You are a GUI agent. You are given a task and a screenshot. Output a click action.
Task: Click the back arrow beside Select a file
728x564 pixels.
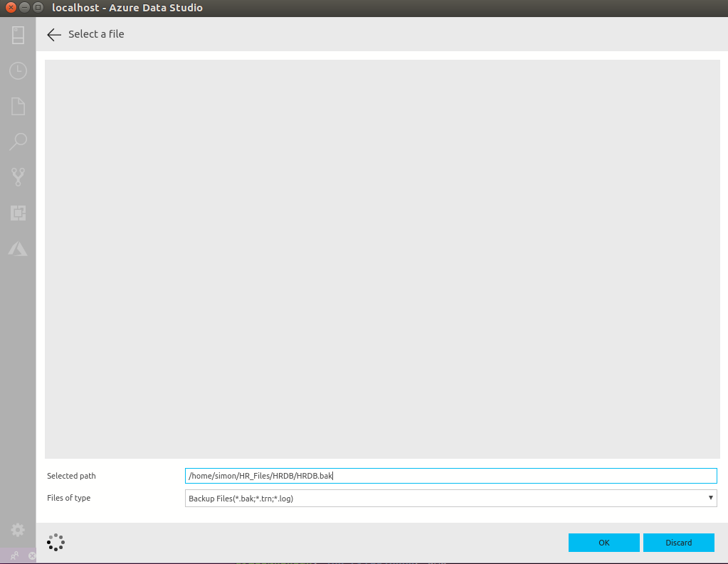[x=54, y=34]
